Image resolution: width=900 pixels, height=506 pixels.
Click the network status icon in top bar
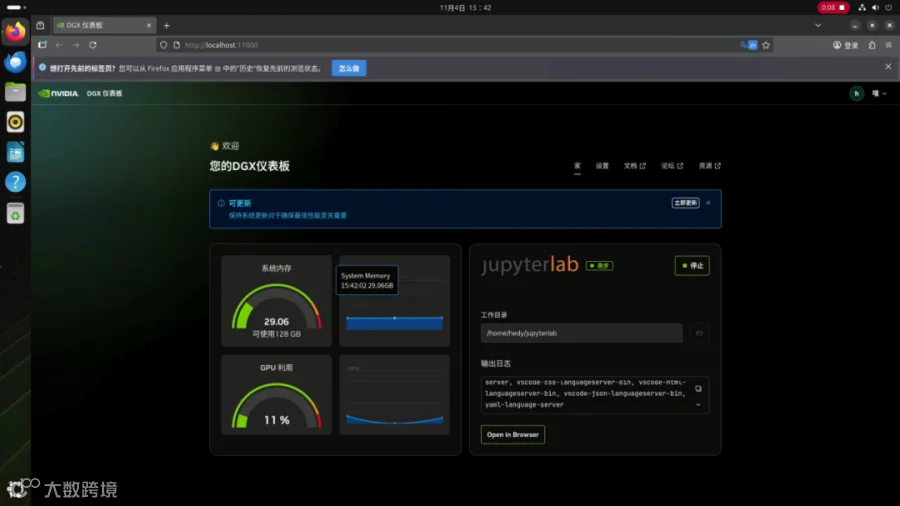[x=862, y=7]
